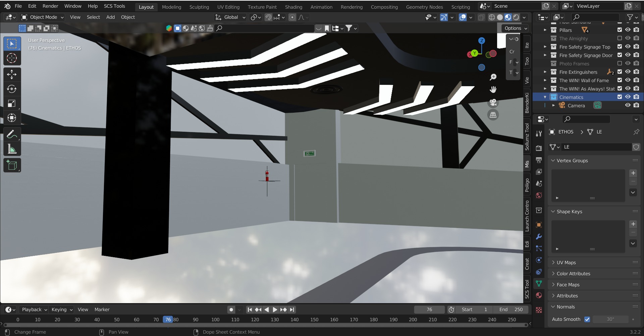Toggle the Auto Smooth checkbox
Image resolution: width=644 pixels, height=336 pixels.
coord(587,319)
